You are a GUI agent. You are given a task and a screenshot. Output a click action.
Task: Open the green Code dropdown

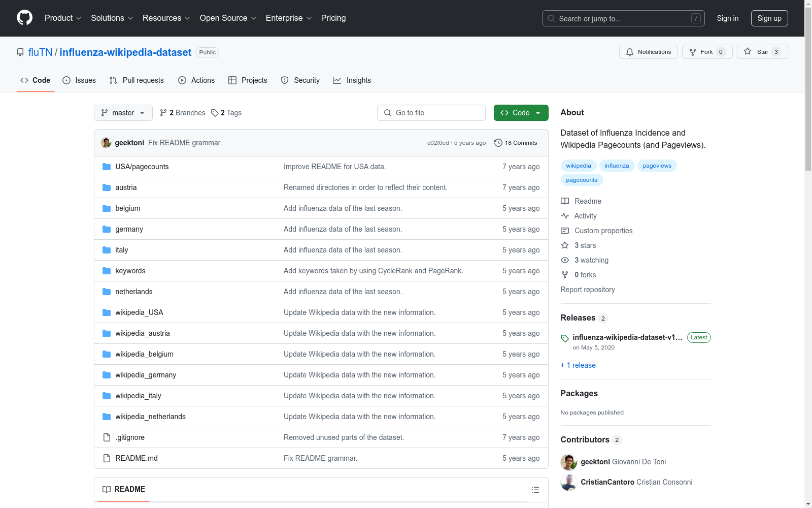pyautogui.click(x=521, y=113)
